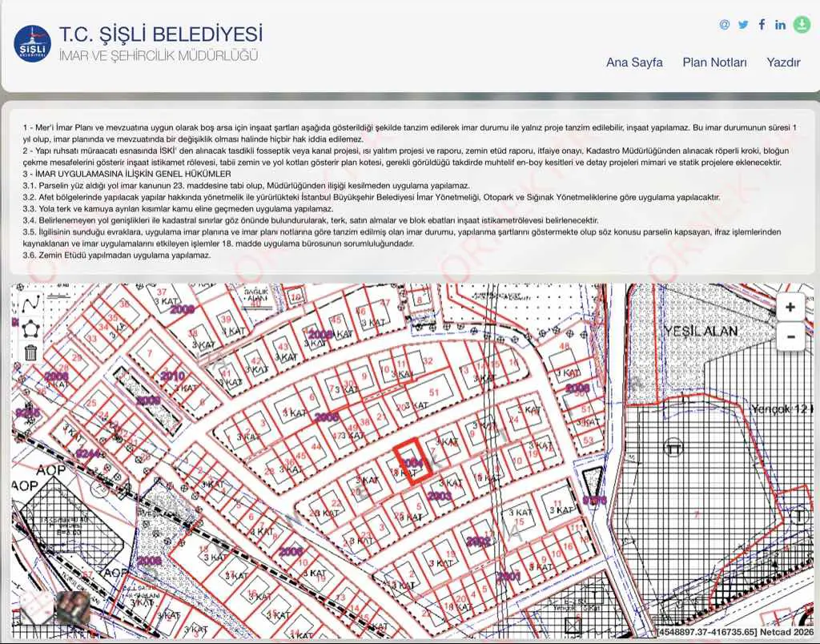Share the page on LinkedIn
Viewport: 820px width, 644px height.
(780, 25)
